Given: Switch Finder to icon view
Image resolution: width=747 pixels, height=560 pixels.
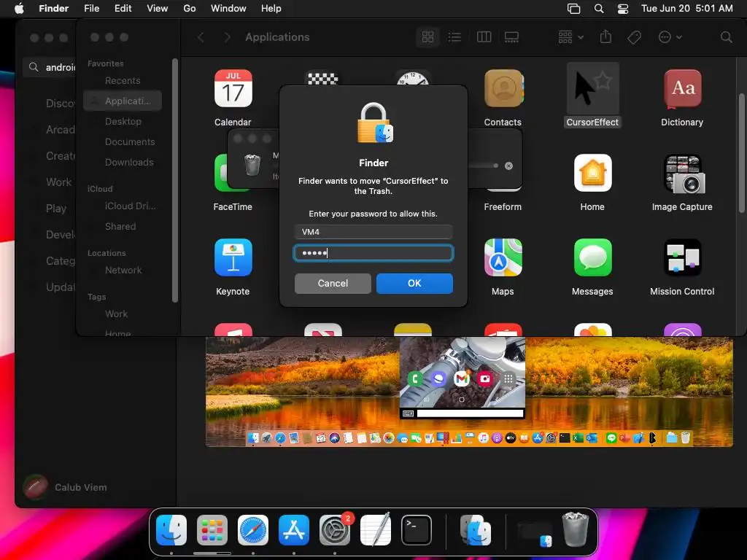Looking at the screenshot, I should pos(427,37).
